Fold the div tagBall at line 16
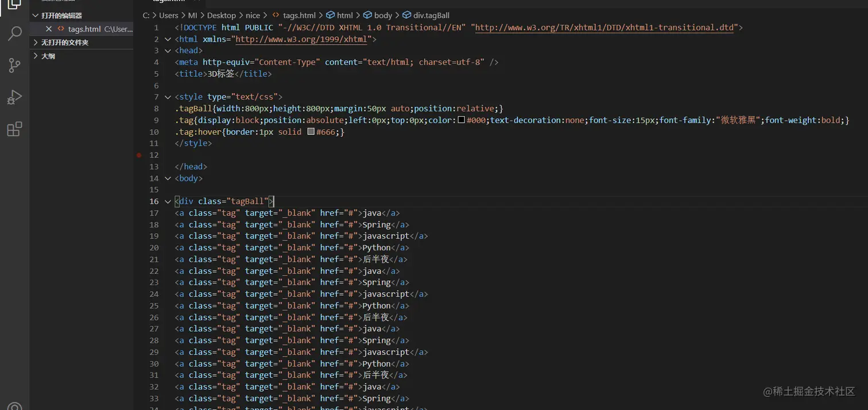Screen dimensions: 868x410 (x=168, y=202)
